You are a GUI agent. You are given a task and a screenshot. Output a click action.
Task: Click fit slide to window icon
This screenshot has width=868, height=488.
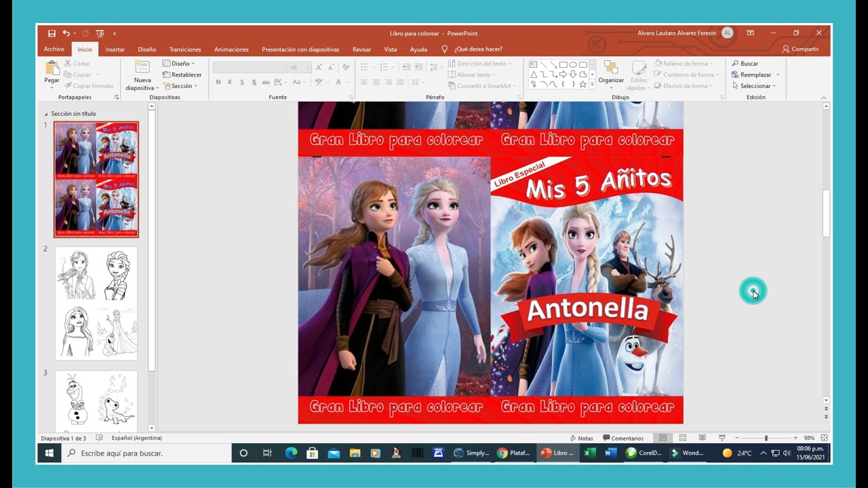coord(825,438)
